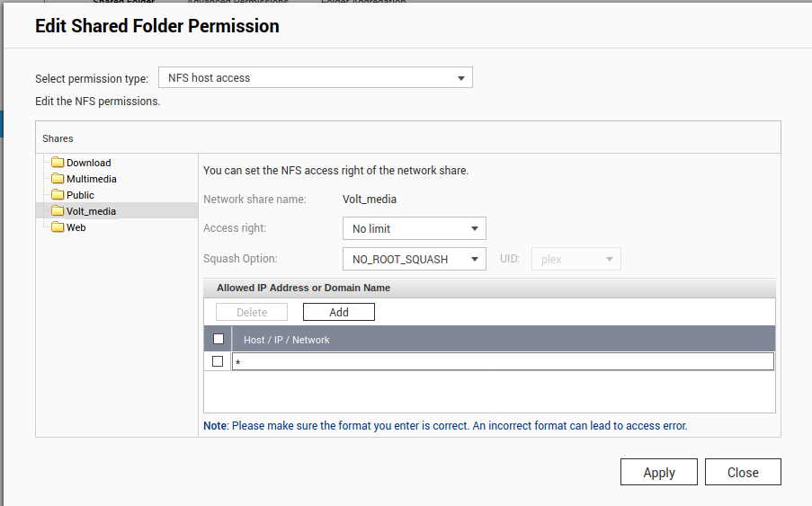Open the permission type dropdown
Viewport: 812px width, 506px height.
(316, 78)
